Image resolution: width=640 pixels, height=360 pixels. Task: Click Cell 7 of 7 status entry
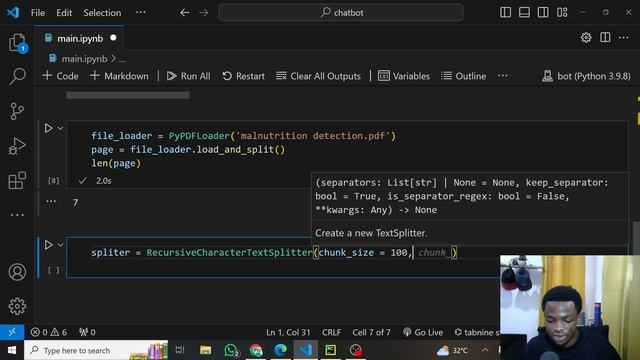pos(371,332)
